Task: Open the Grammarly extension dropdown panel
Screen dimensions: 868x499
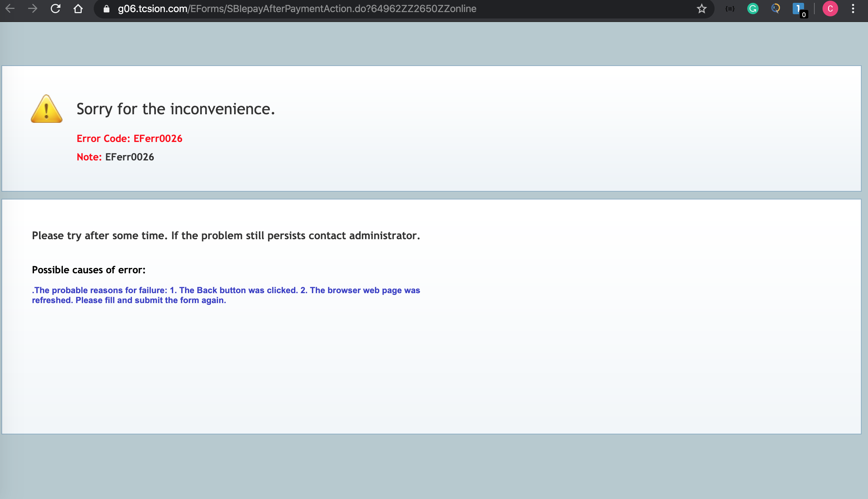Action: (753, 9)
